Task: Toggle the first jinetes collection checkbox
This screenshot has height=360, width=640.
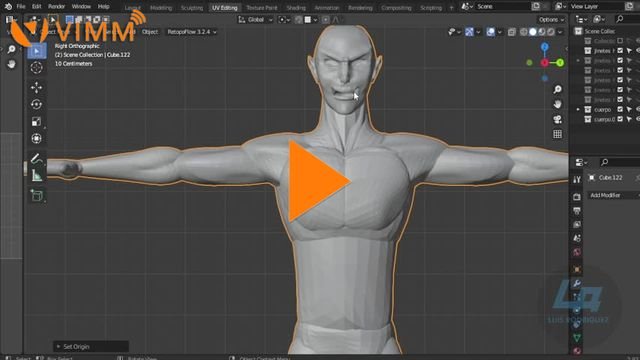Action: 620,51
